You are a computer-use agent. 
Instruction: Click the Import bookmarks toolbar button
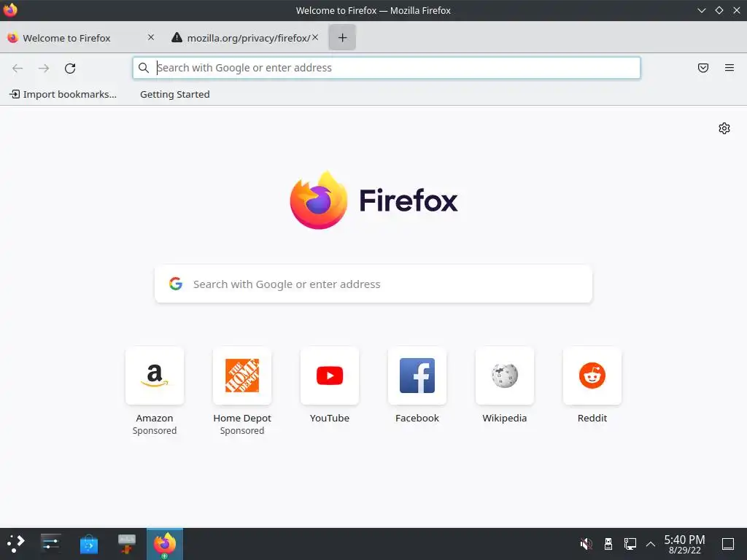click(x=63, y=94)
